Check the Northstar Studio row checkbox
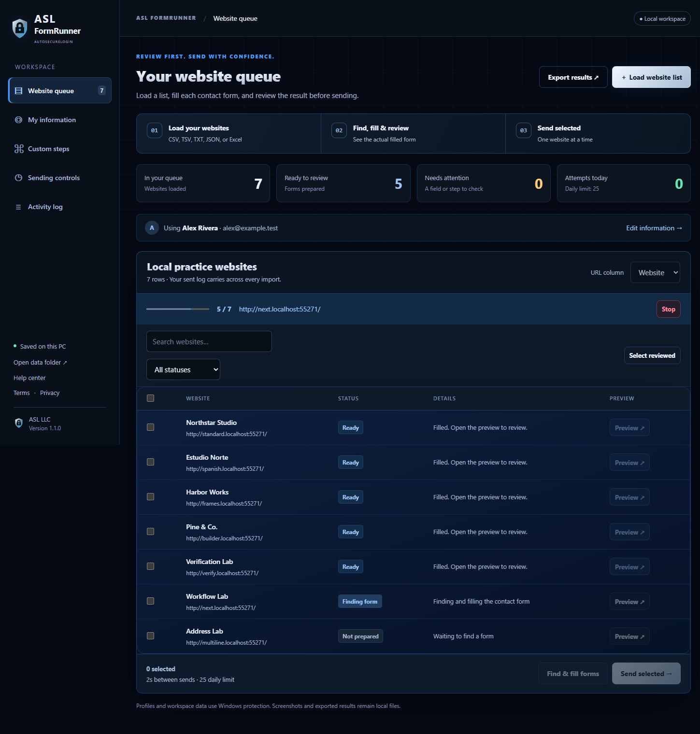This screenshot has height=734, width=700. tap(151, 427)
